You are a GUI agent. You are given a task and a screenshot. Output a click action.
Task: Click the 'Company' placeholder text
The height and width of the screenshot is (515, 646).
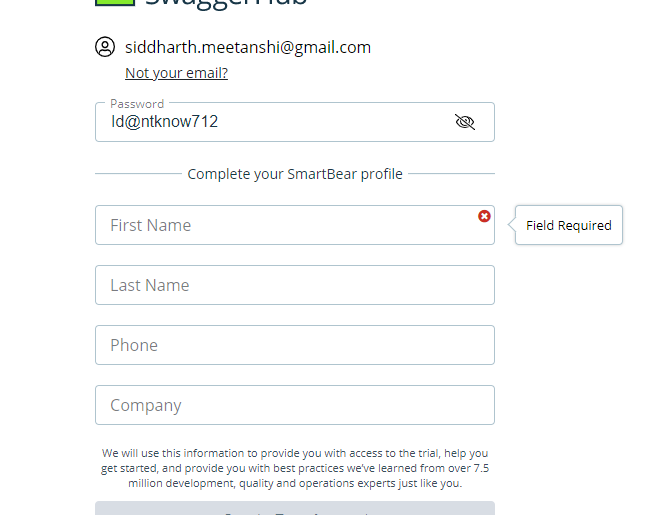coord(145,406)
